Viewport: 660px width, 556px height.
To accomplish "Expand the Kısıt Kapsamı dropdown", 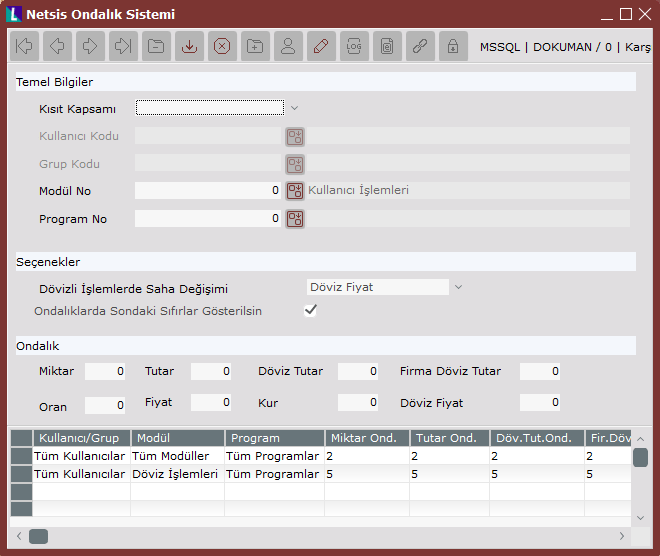I will 294,108.
